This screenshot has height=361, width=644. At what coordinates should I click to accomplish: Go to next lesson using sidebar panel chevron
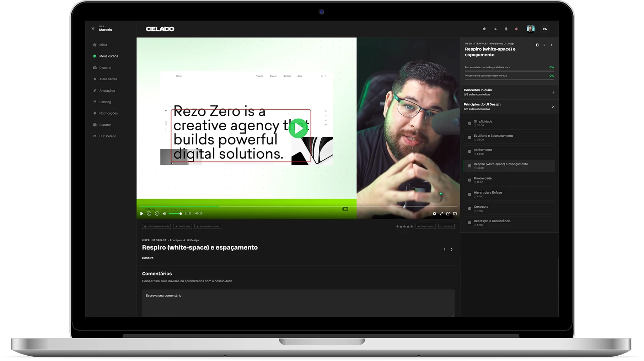[x=551, y=45]
